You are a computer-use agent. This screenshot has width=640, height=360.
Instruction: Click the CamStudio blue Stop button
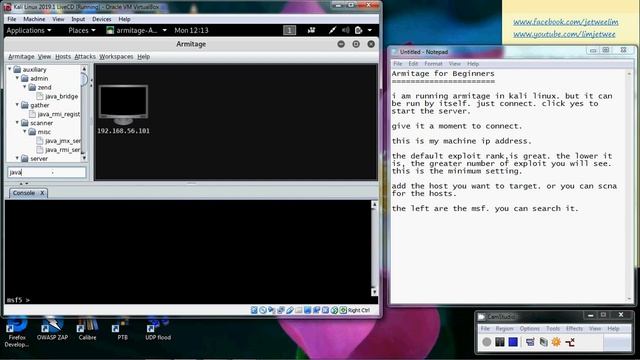tap(513, 342)
